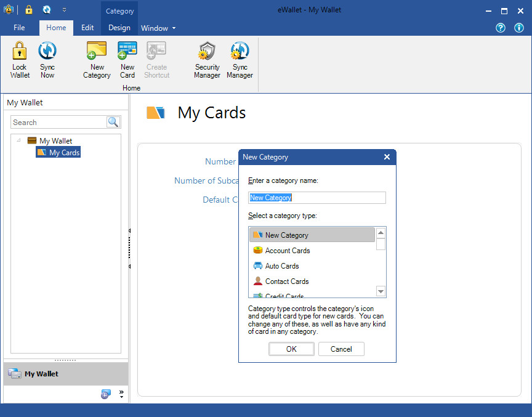Click the My Wallet button at bottom pane
The width and height of the screenshot is (532, 417).
coord(66,373)
